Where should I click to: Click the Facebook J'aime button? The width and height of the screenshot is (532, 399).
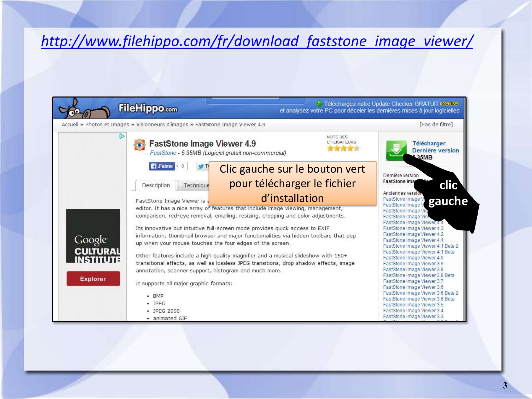click(162, 166)
